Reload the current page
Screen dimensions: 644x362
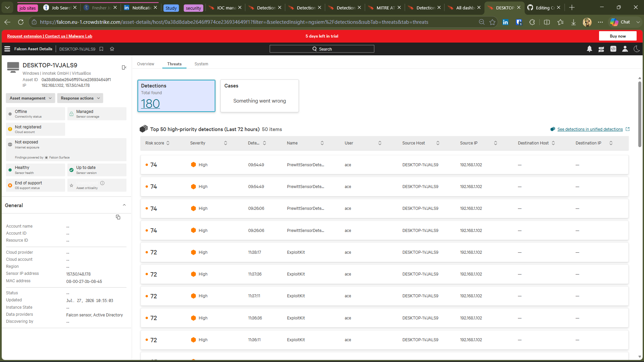(21, 22)
